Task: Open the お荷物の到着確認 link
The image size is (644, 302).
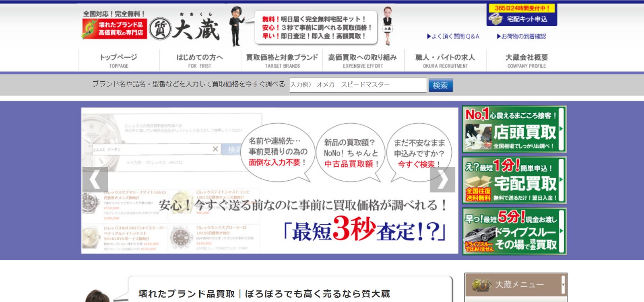Action: pos(521,36)
